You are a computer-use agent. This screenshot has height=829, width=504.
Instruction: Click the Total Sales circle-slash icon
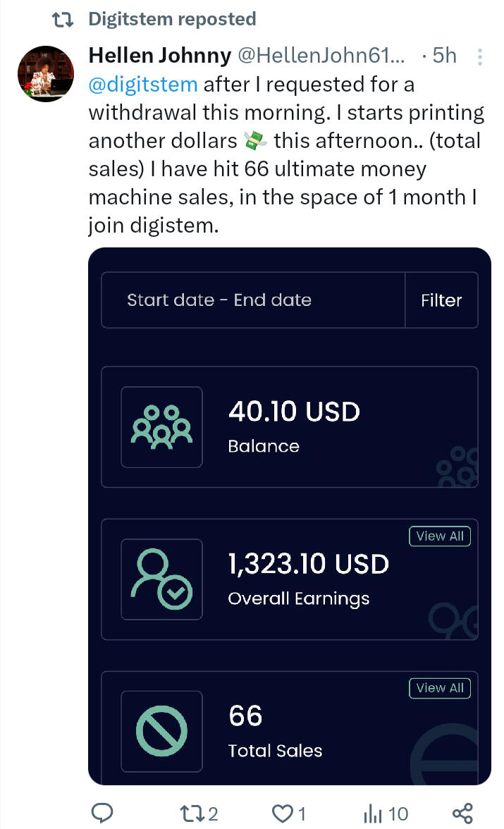point(161,731)
